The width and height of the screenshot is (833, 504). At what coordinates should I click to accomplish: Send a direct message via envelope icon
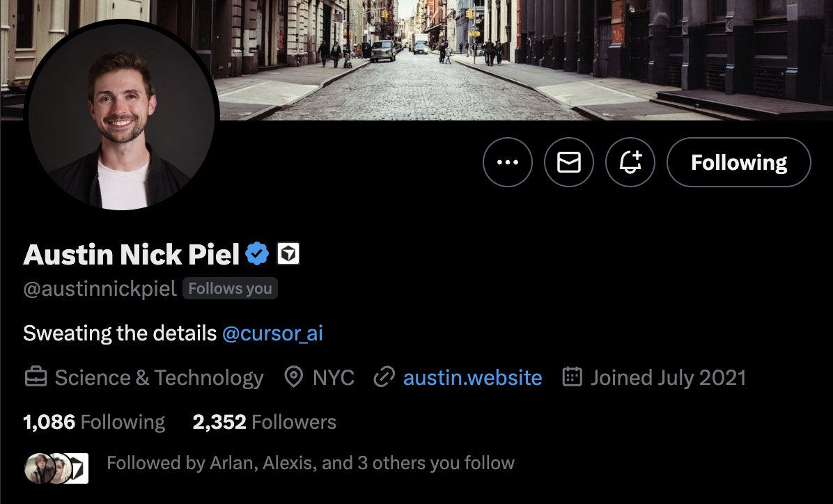tap(568, 162)
